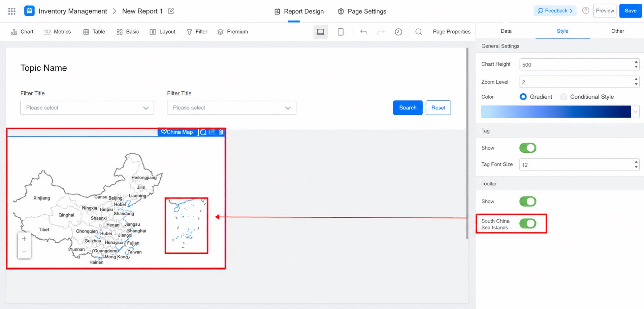Open the first Filter Title dropdown

(x=87, y=108)
